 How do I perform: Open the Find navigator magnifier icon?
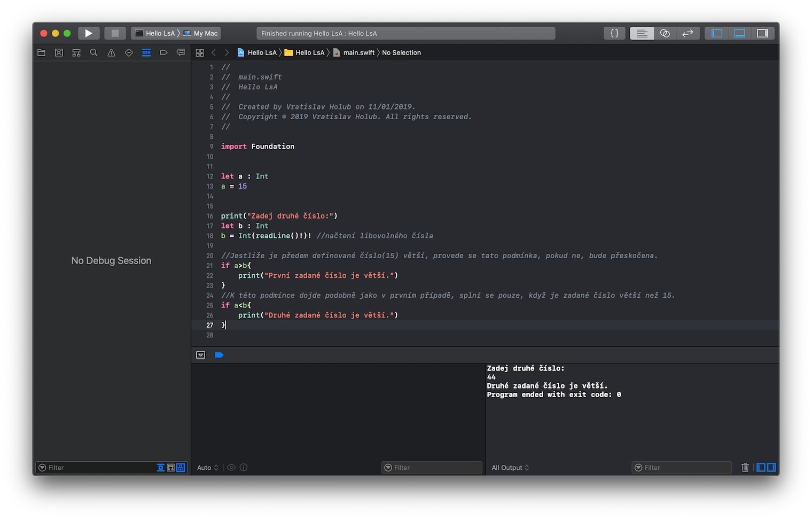pos(94,52)
